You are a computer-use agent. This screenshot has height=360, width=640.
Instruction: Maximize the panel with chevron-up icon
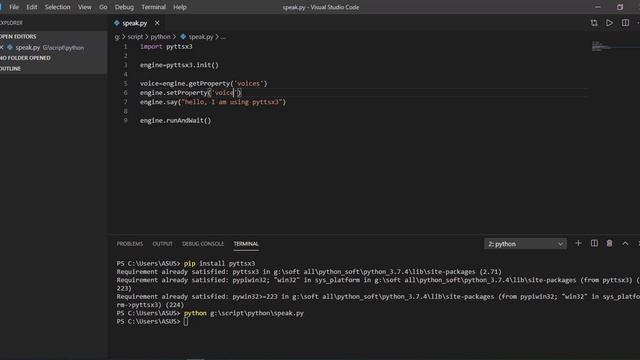click(x=625, y=243)
